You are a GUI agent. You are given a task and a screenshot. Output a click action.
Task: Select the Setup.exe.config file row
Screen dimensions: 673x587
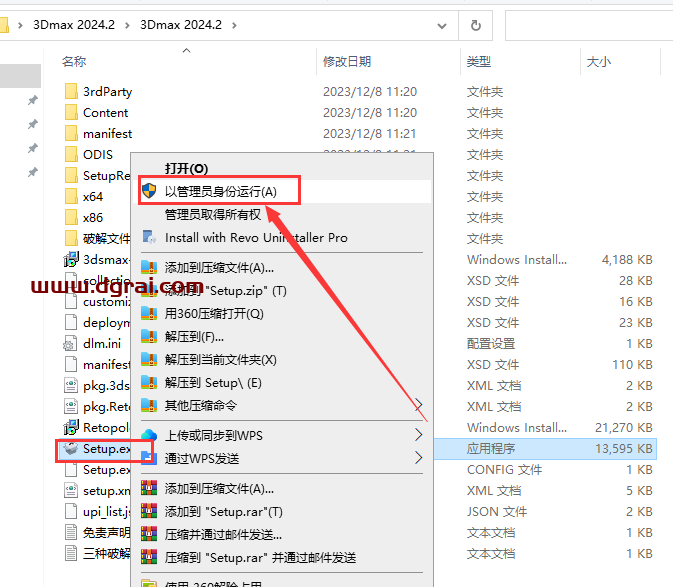(106, 469)
